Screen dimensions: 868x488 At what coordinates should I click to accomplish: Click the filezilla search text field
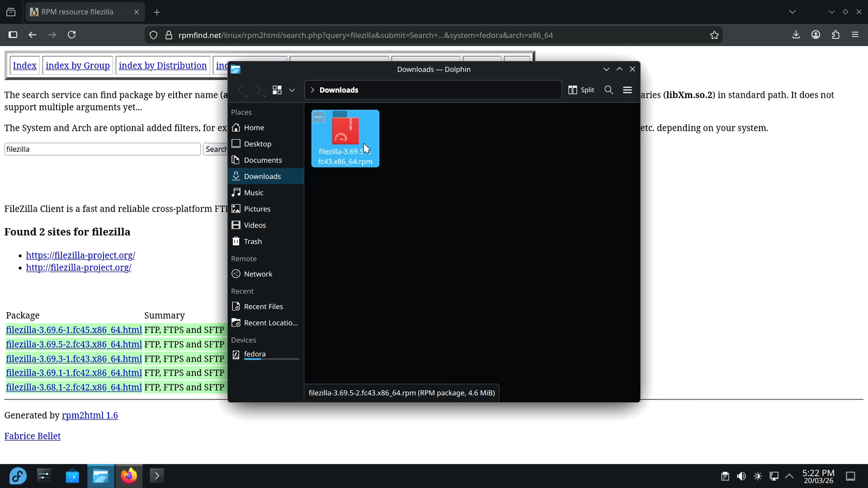click(x=103, y=149)
